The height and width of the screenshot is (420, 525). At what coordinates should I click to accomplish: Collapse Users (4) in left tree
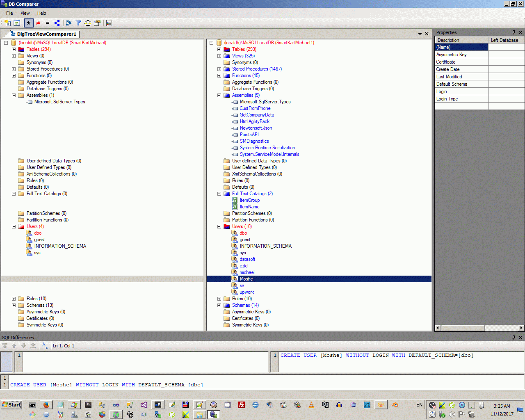click(14, 226)
